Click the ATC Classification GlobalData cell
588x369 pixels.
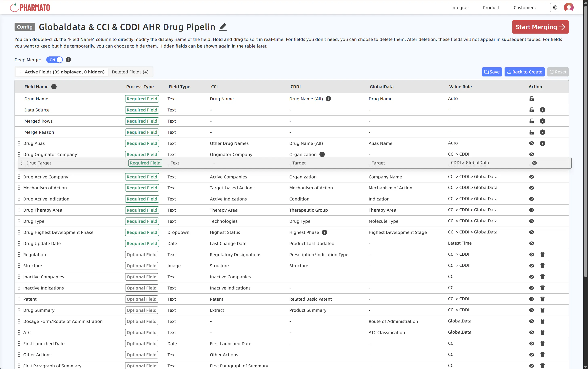tap(387, 332)
